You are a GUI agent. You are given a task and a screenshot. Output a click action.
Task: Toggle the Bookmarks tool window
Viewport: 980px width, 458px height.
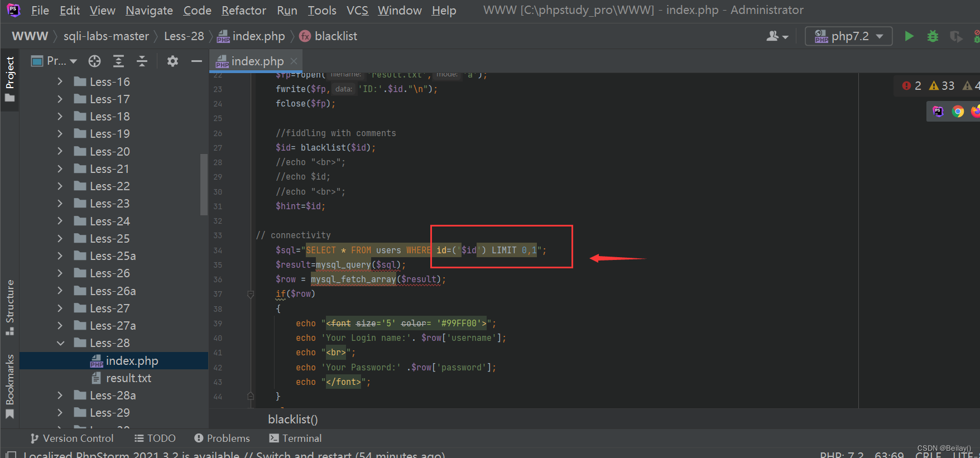coord(9,387)
